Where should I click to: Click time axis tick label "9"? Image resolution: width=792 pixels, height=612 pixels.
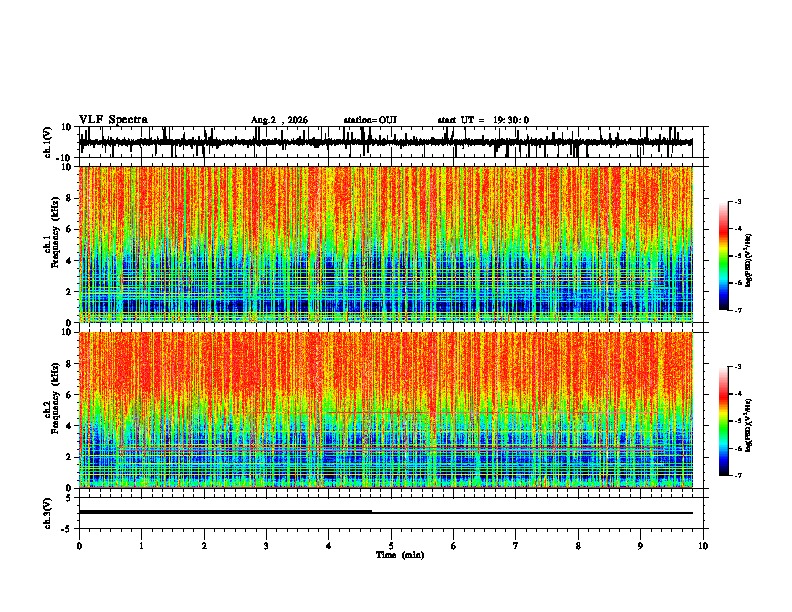click(x=640, y=546)
